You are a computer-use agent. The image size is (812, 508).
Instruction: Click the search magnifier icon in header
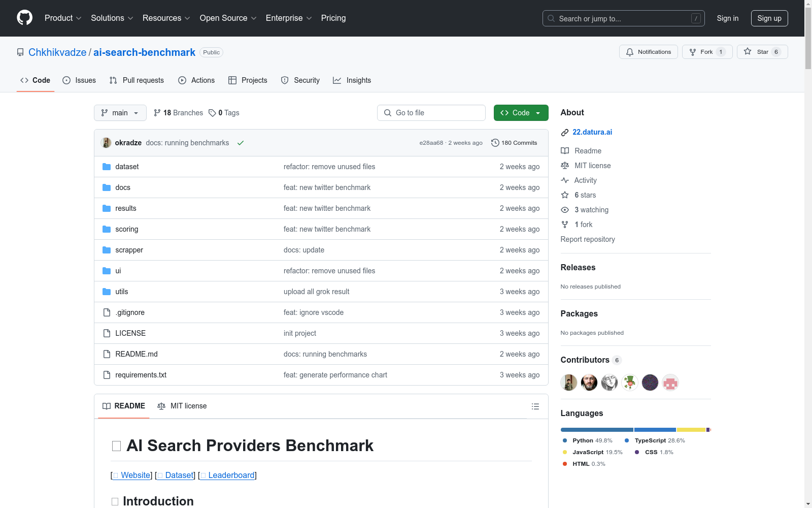coord(551,18)
